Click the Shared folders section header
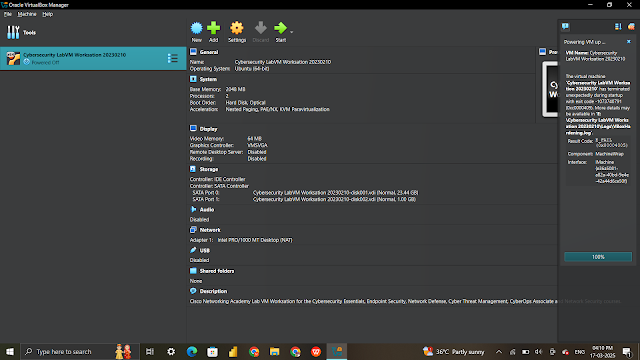The image size is (640, 360). pos(217,271)
